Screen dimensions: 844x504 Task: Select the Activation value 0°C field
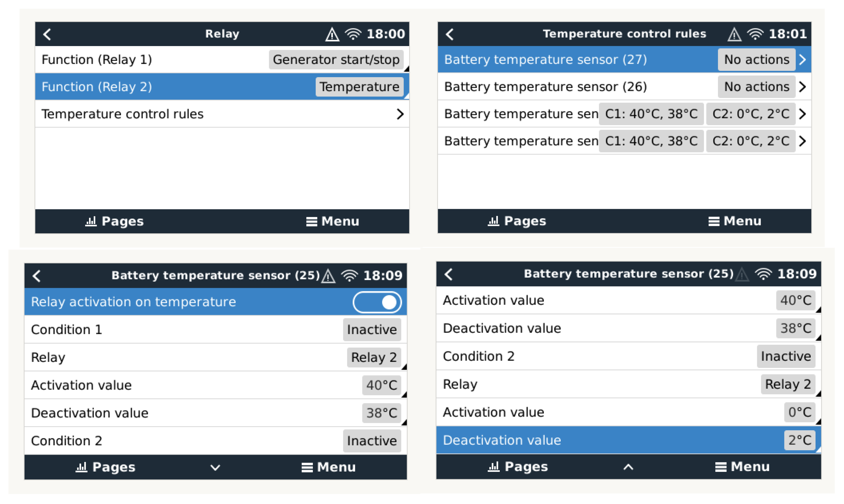(799, 412)
